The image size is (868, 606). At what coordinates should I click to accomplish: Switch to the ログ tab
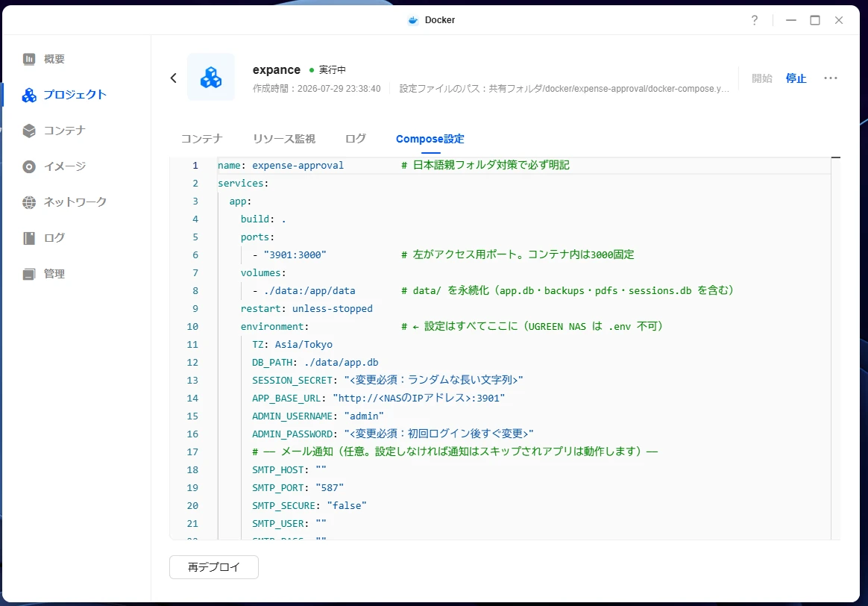tap(356, 139)
